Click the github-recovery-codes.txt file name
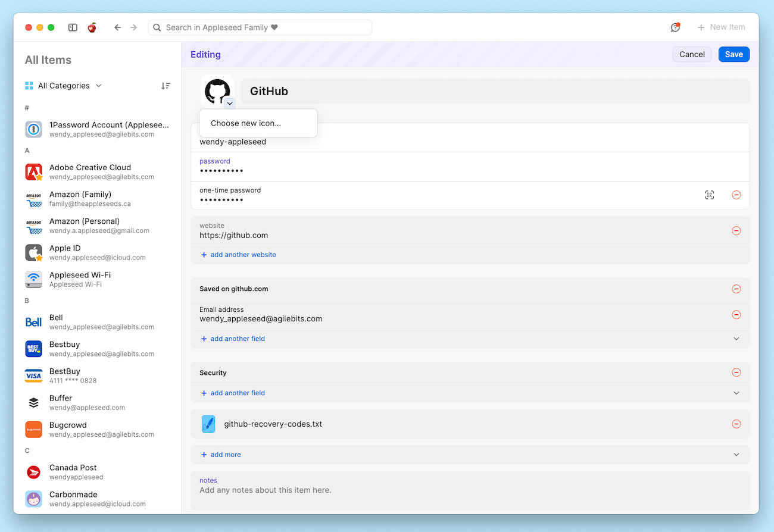774x532 pixels. pyautogui.click(x=273, y=424)
